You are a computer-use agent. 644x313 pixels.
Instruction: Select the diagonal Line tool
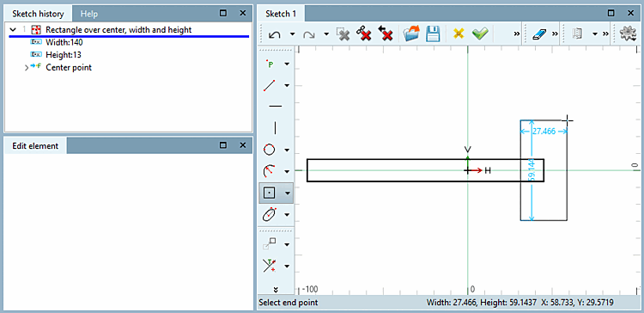coord(270,85)
